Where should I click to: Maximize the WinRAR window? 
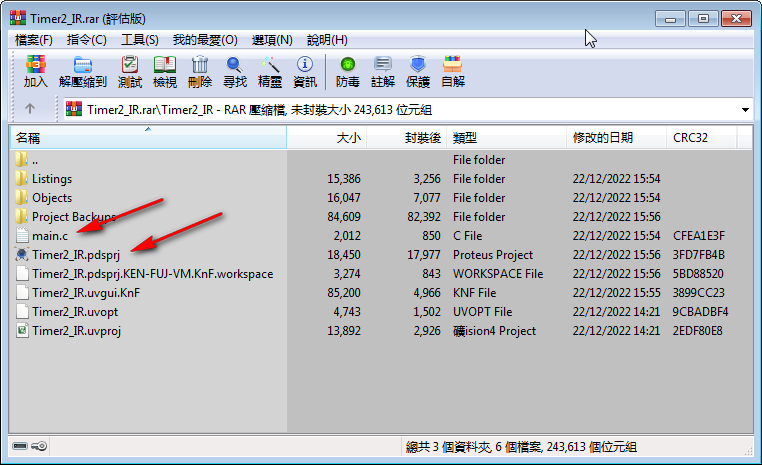coord(703,19)
